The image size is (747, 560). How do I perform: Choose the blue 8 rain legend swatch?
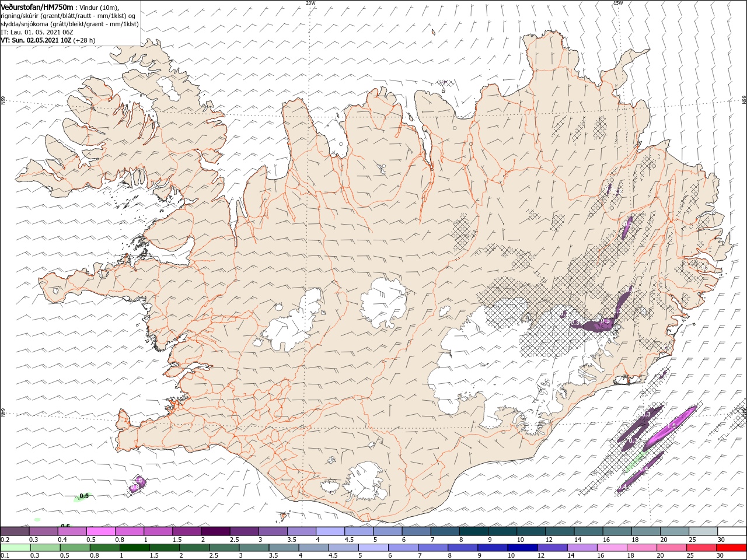463,548
